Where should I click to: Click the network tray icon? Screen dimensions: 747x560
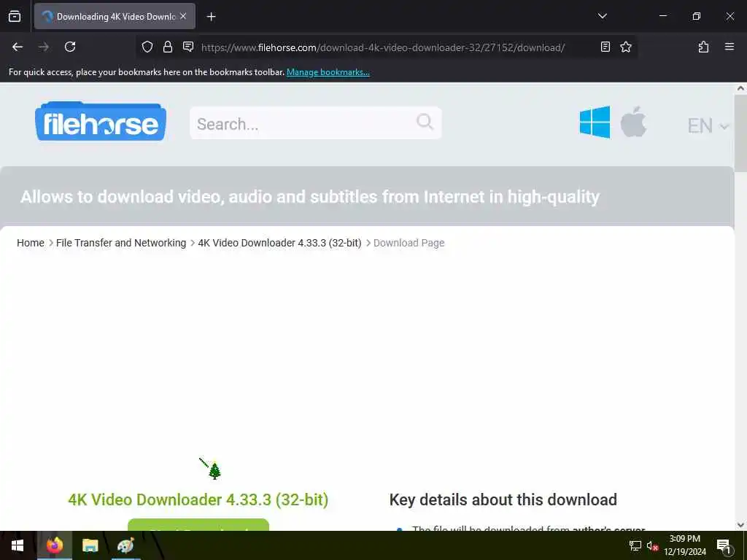tap(635, 545)
